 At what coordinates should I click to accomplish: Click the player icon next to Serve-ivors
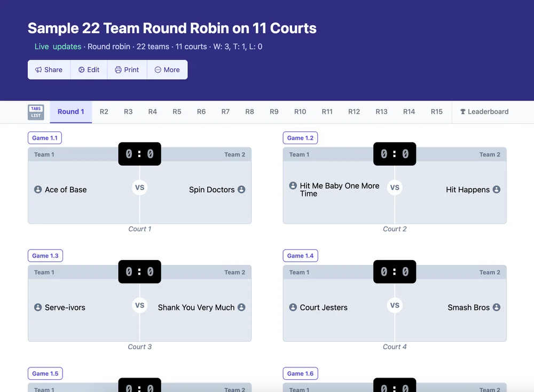coord(38,307)
